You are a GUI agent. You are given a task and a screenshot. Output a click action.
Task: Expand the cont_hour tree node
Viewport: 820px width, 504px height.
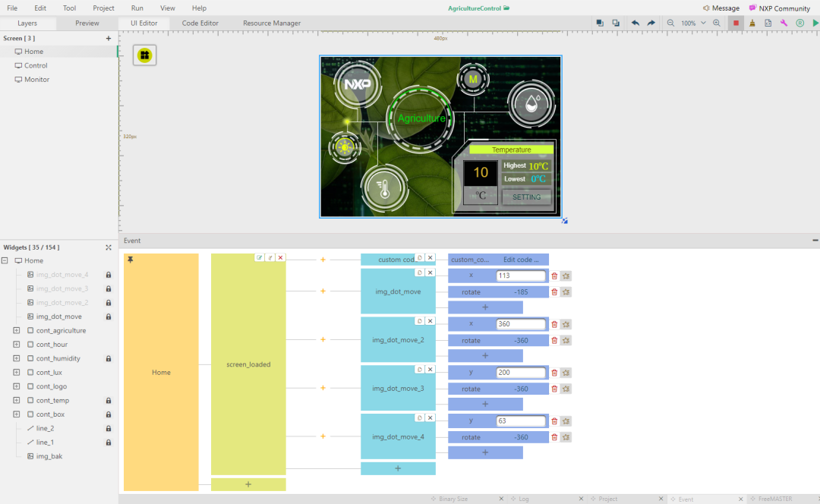[x=16, y=345]
